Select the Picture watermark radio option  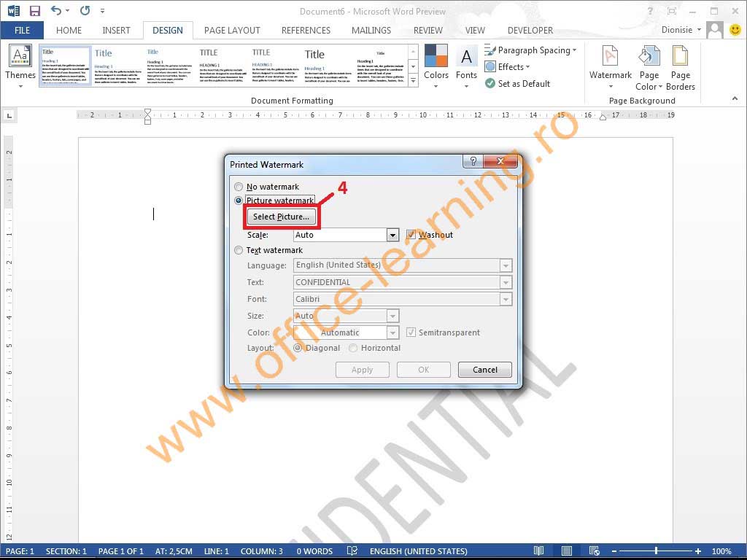click(x=239, y=201)
